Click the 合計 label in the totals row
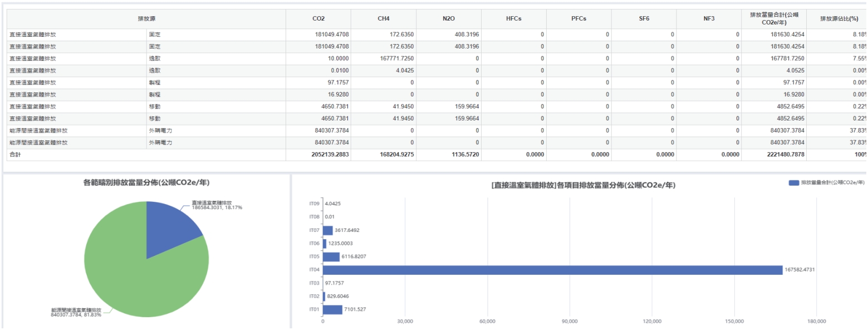This screenshot has width=868, height=330. click(15, 154)
